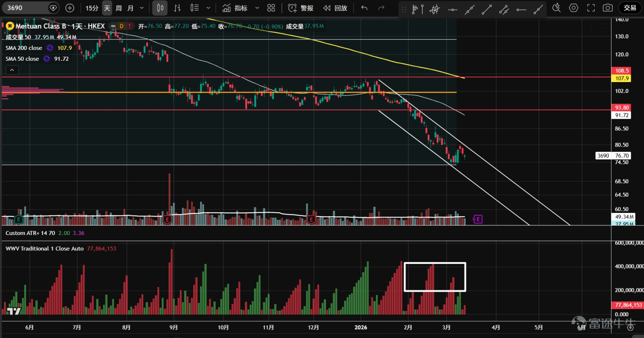Click the 交易 trade button

(630, 8)
